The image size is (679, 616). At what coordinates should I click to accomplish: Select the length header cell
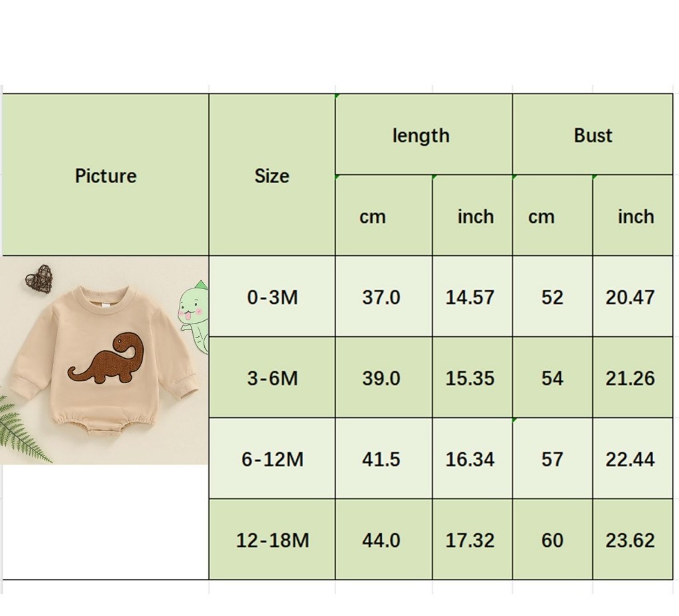click(x=421, y=135)
